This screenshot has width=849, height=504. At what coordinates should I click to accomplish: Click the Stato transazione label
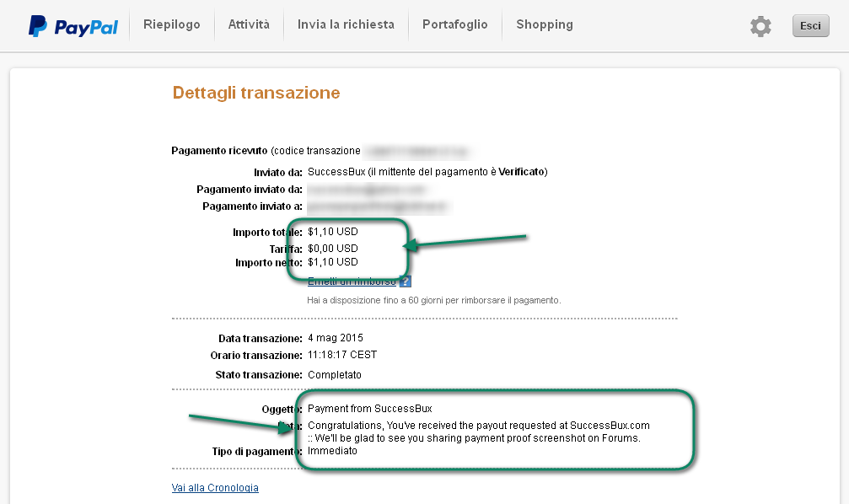(259, 374)
